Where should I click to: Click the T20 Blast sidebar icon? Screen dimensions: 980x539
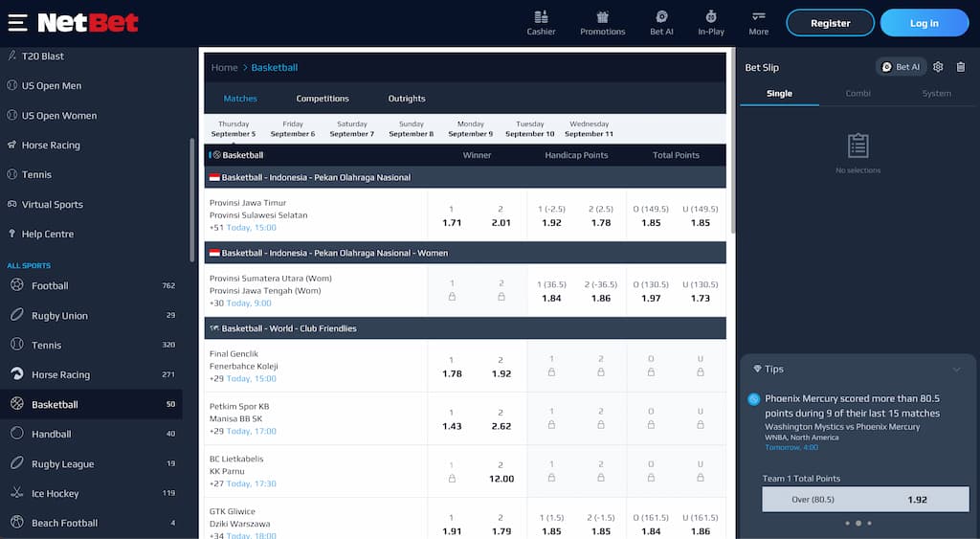[x=11, y=56]
